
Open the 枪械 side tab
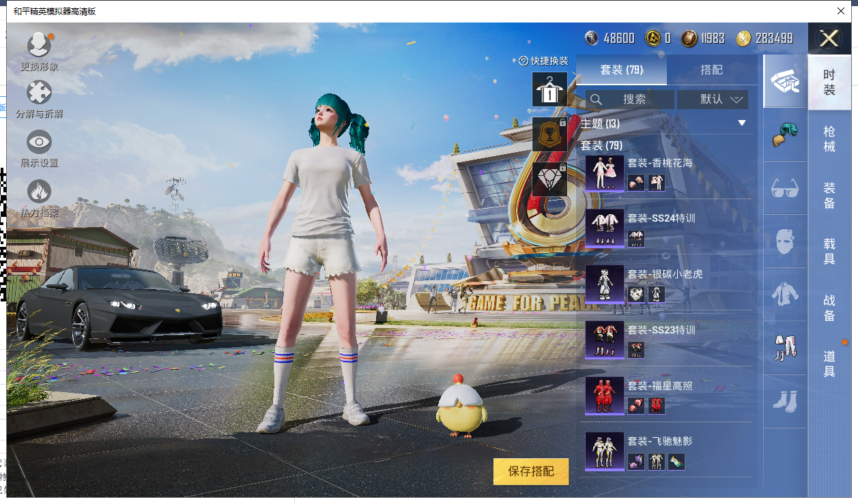pos(829,138)
